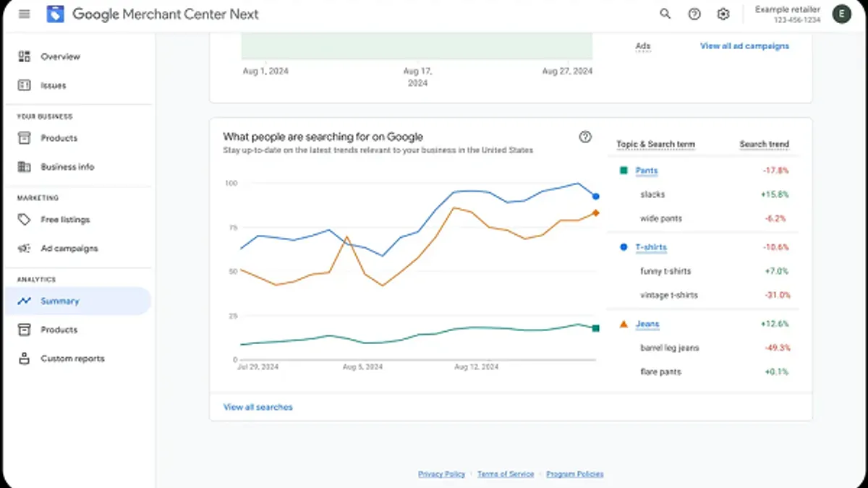Open the account avatar labeled E
868x488 pixels.
841,14
